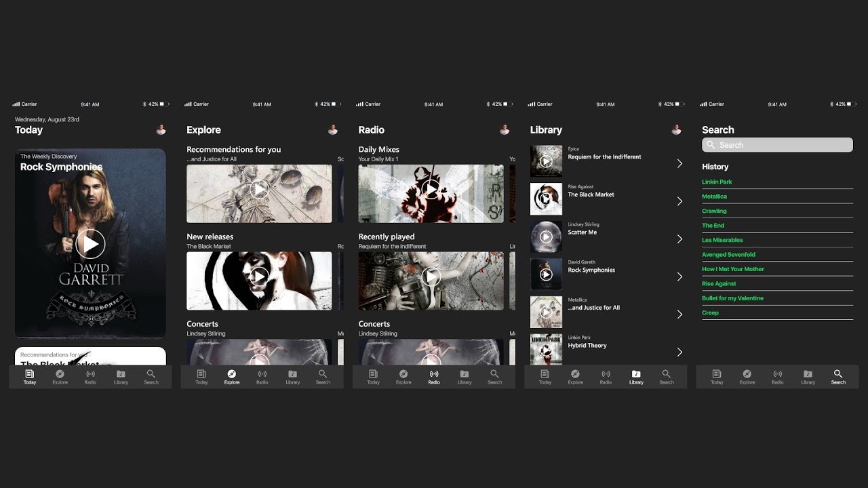Choose the Radio tab on the Search screen
This screenshot has width=868, height=488.
pos(778,377)
